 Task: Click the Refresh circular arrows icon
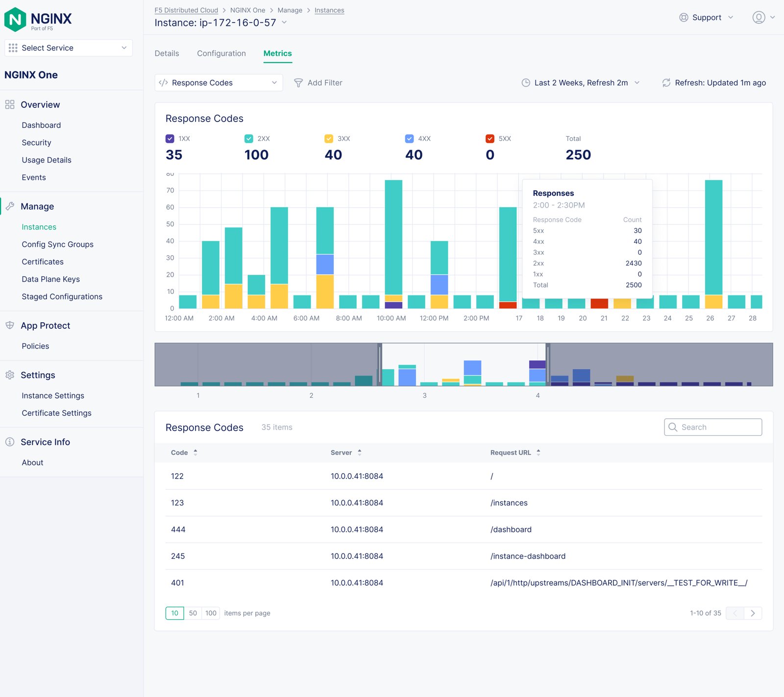(x=666, y=83)
